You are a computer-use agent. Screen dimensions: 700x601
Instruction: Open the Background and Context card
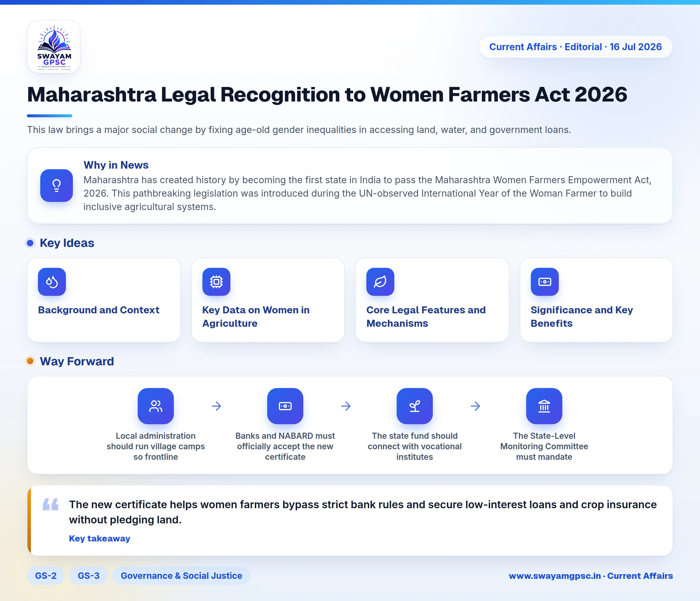coord(104,300)
